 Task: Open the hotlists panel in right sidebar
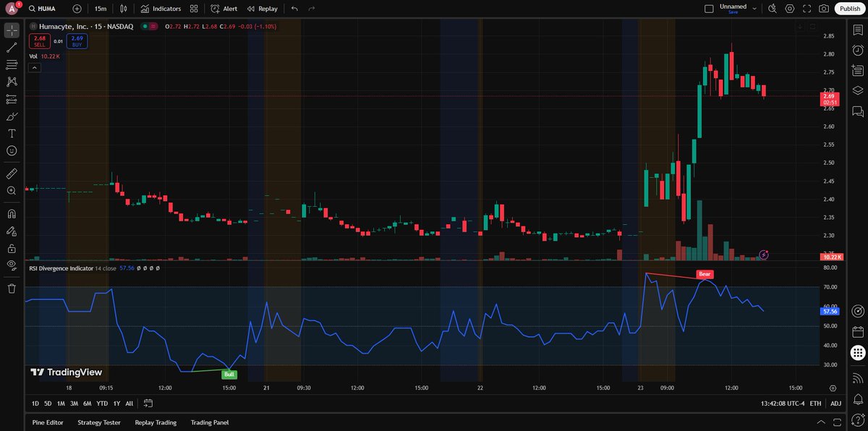point(857,71)
